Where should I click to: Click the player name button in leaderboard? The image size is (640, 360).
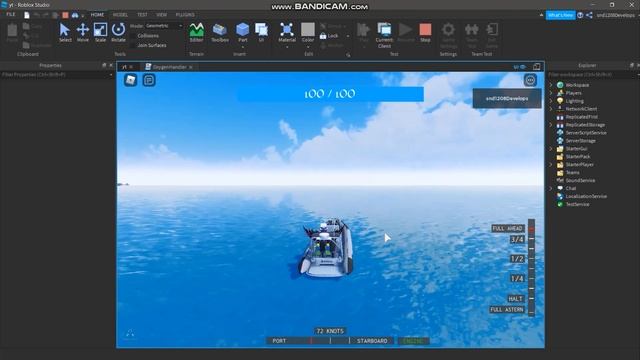click(x=507, y=98)
